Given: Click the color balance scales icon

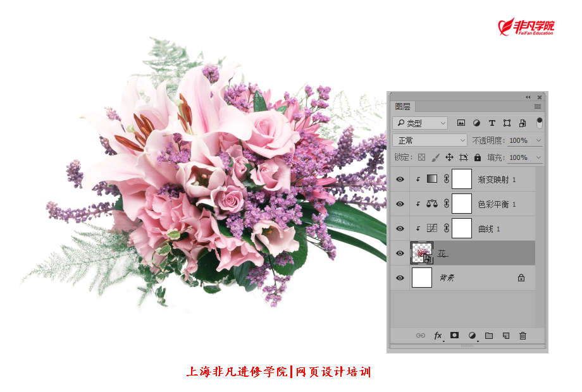Looking at the screenshot, I should (431, 203).
